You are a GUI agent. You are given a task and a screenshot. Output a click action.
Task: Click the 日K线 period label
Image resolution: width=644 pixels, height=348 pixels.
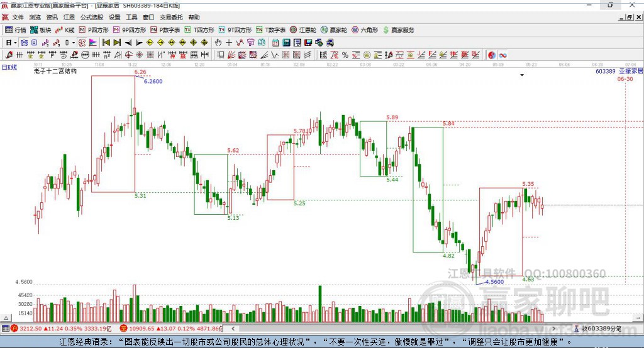(9, 67)
